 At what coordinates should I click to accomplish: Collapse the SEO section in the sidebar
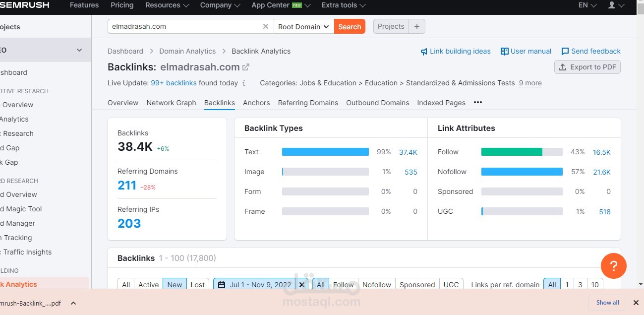click(79, 50)
